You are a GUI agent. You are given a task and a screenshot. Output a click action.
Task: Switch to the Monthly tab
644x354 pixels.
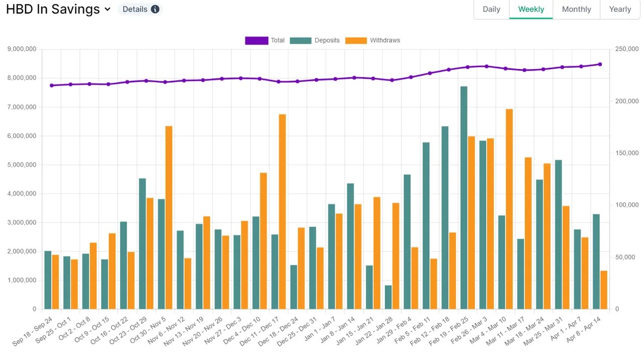[x=577, y=9]
